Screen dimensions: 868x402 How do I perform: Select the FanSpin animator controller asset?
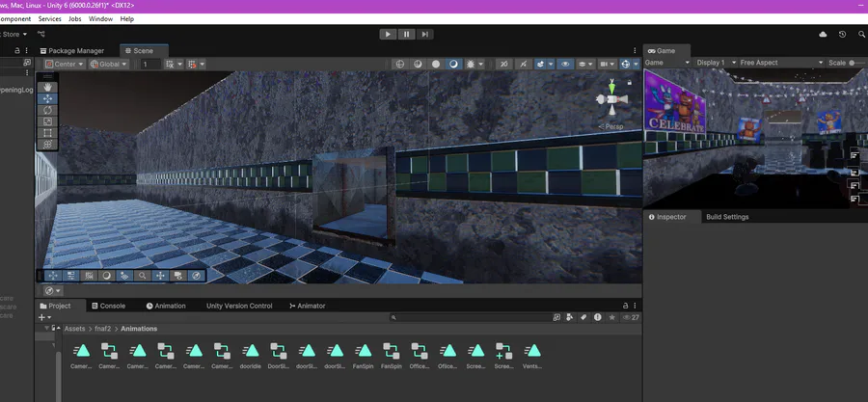tap(391, 356)
